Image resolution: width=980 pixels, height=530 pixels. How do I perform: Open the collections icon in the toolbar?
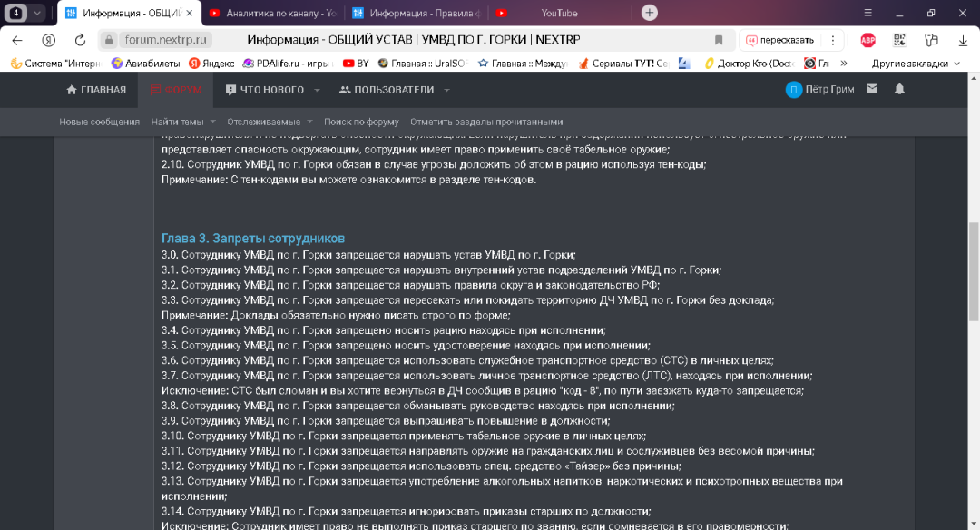(x=931, y=40)
